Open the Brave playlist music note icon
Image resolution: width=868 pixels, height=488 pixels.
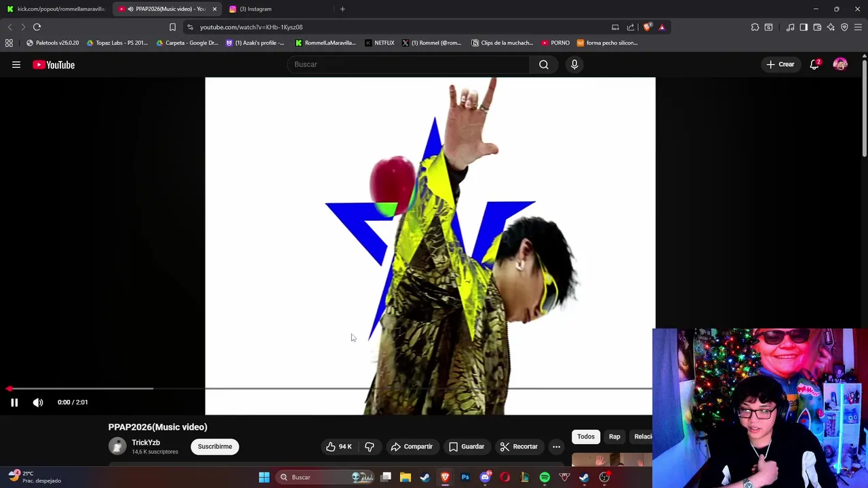pos(790,27)
